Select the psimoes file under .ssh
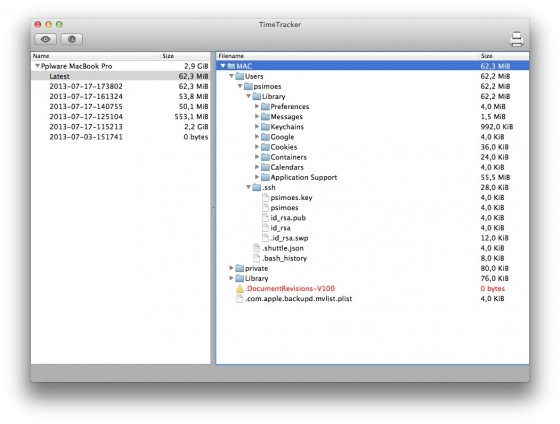The width and height of the screenshot is (560, 424). (x=284, y=208)
